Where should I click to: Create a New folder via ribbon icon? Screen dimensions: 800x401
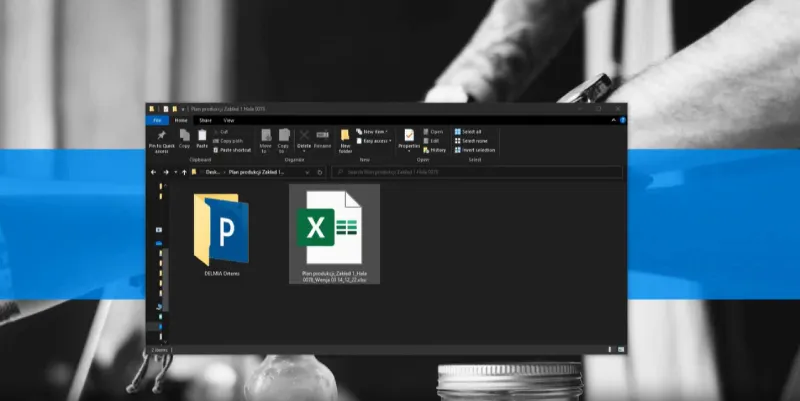tap(345, 135)
